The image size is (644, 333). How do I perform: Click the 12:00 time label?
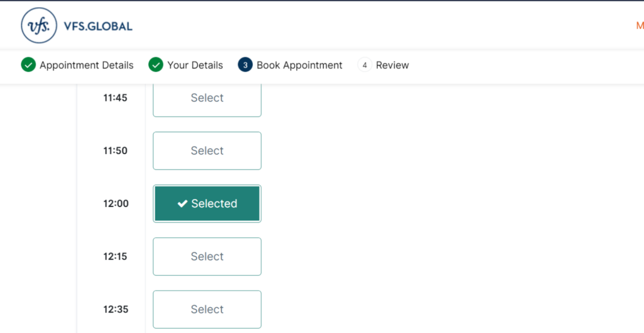point(116,203)
